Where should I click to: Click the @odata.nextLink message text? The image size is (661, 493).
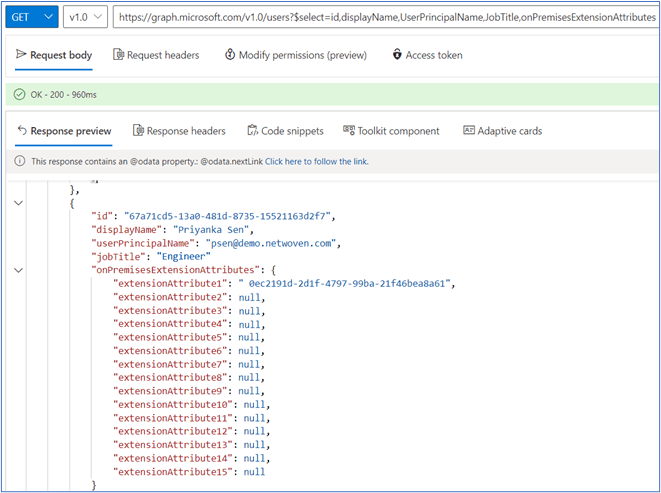pyautogui.click(x=147, y=162)
